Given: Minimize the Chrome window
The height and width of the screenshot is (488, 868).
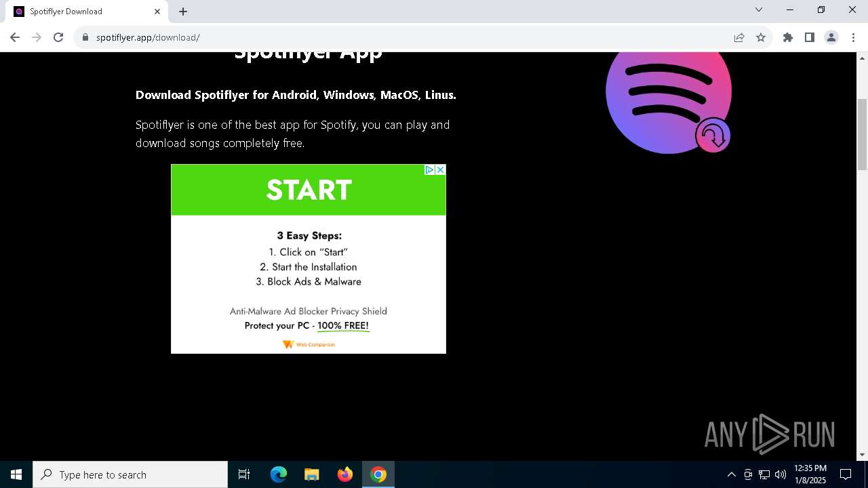Looking at the screenshot, I should click(x=790, y=9).
